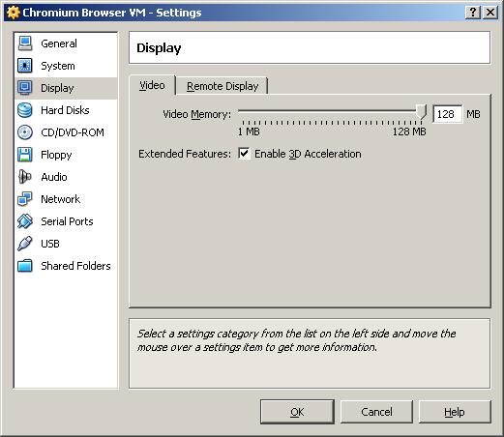Select Hard Disks in the category list
Image resolution: width=504 pixels, height=437 pixels.
pyautogui.click(x=65, y=110)
